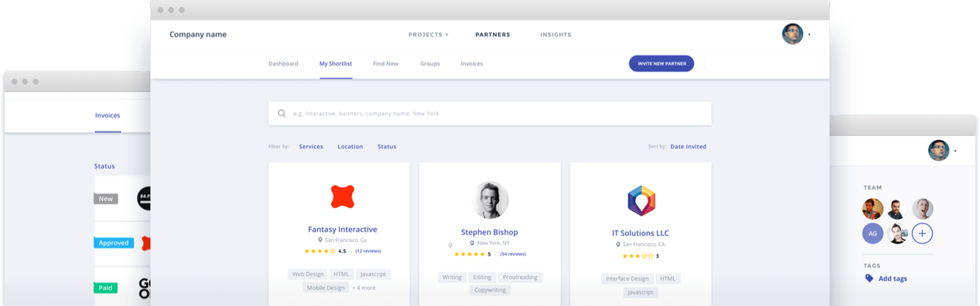Viewport: 980px width, 306px height.
Task: Click the partner search input field
Action: coord(490,114)
